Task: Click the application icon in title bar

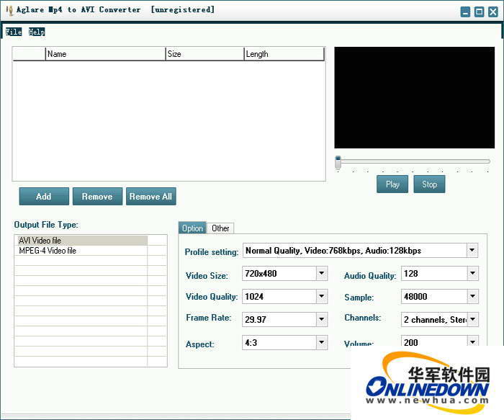Action: [x=9, y=10]
